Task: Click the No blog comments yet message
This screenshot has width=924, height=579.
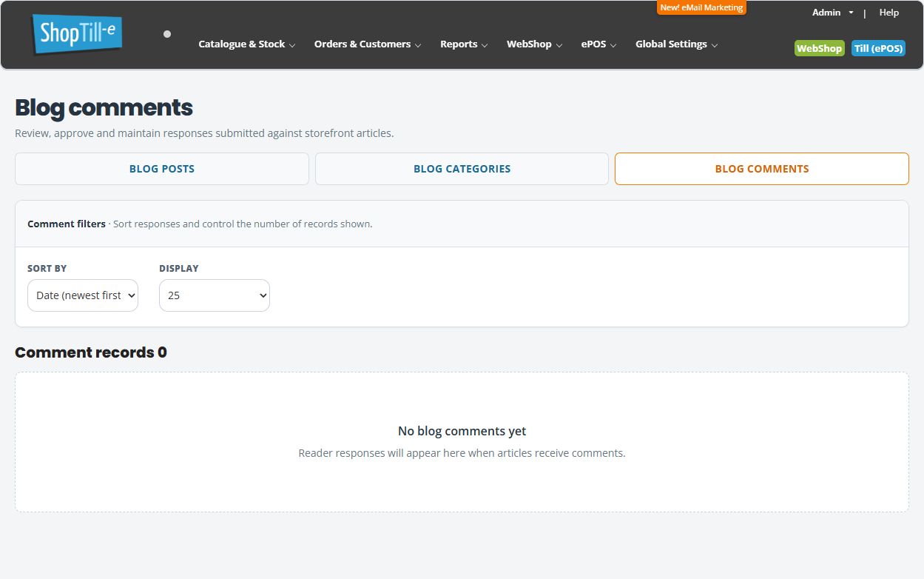Action: 462,431
